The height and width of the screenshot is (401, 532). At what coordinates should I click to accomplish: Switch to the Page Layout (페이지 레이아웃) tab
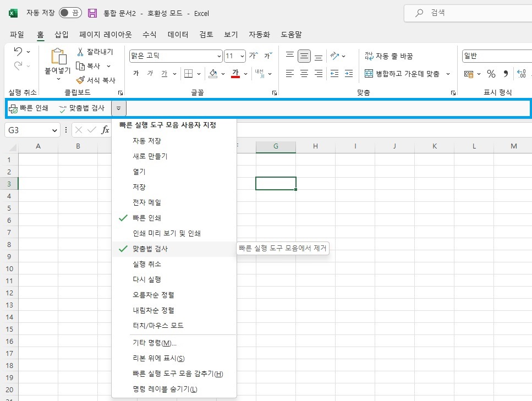[105, 34]
